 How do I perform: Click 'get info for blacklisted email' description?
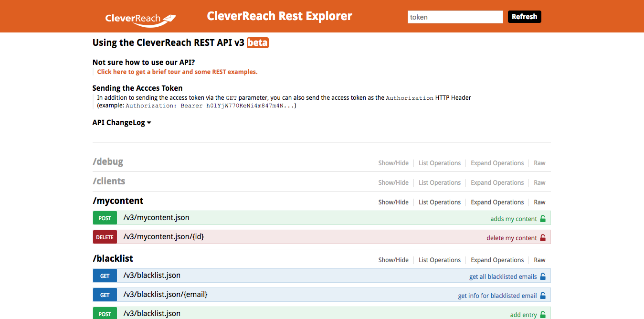pos(497,296)
